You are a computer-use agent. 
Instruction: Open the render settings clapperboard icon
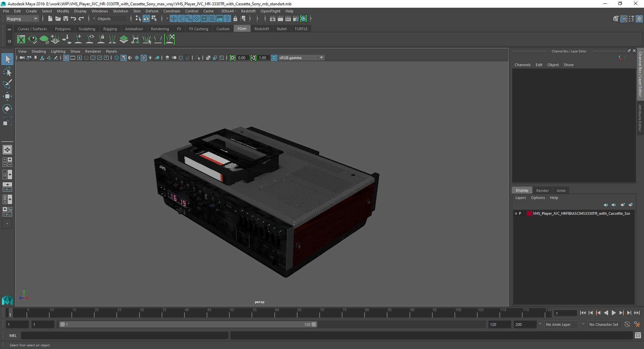[296, 19]
